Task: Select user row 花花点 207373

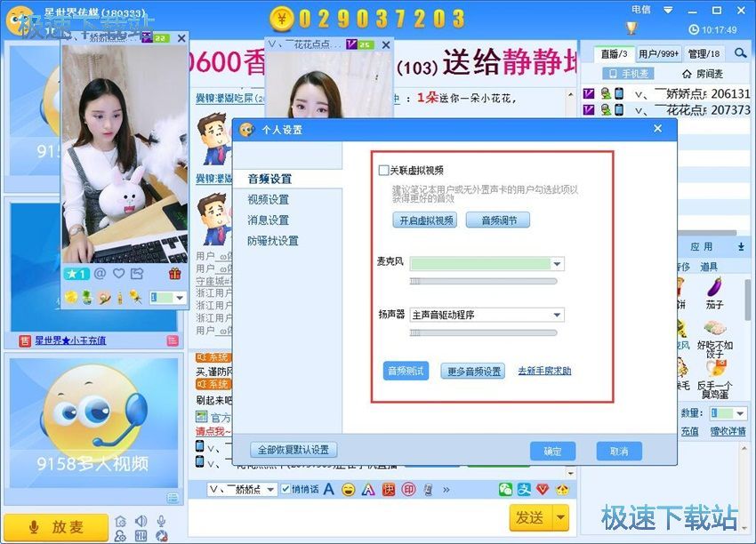Action: (x=666, y=110)
